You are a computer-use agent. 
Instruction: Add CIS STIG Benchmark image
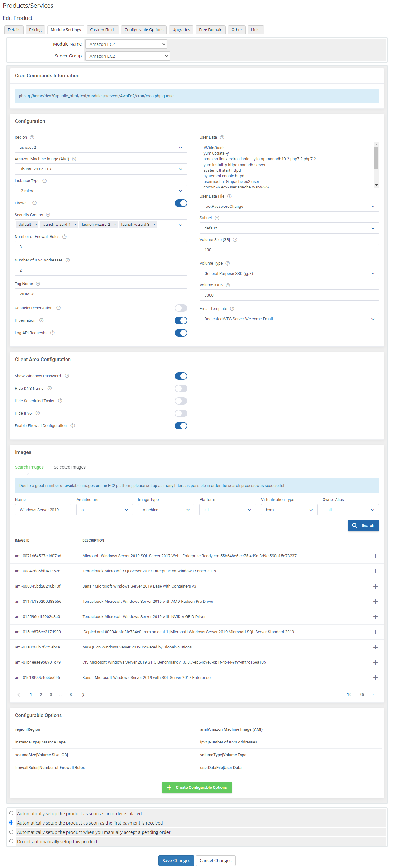coord(375,662)
